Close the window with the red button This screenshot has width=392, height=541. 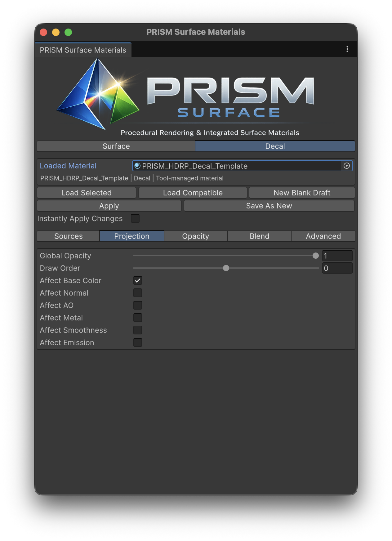pyautogui.click(x=43, y=32)
